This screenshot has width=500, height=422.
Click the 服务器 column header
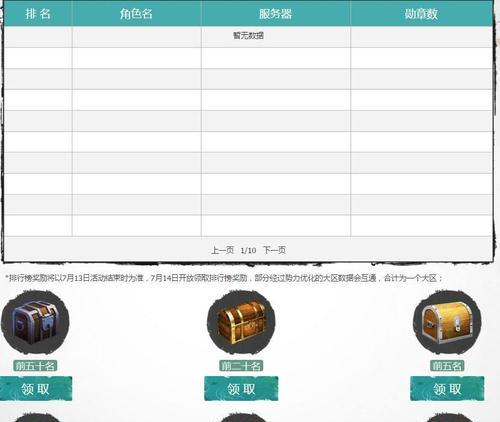[276, 14]
